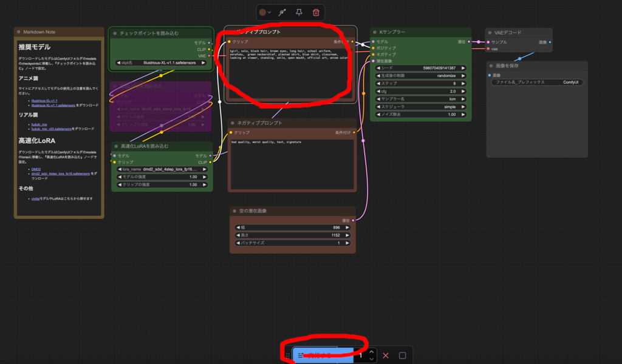Viewport: 622px width, 364px height.
Task: Click 潜在画像 input slot on Kサンプラー
Action: coord(374,61)
